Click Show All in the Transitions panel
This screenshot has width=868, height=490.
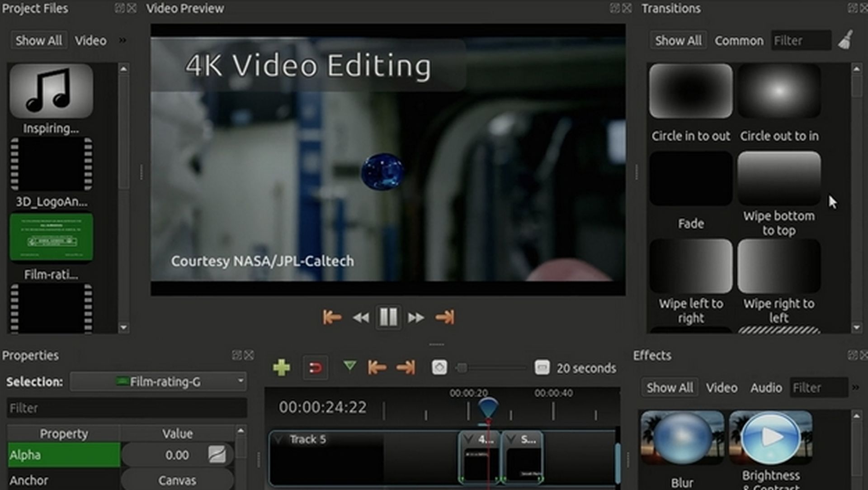[x=678, y=40]
